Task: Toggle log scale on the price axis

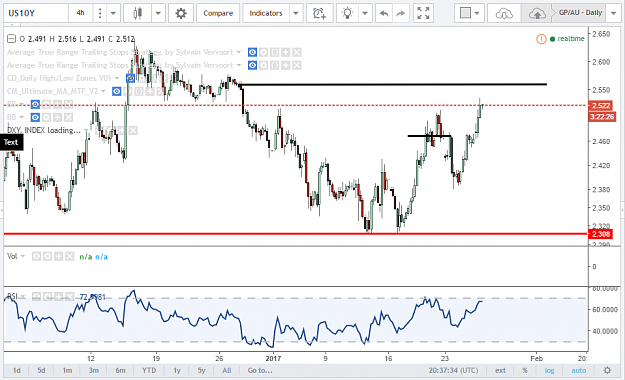Action: [x=550, y=370]
